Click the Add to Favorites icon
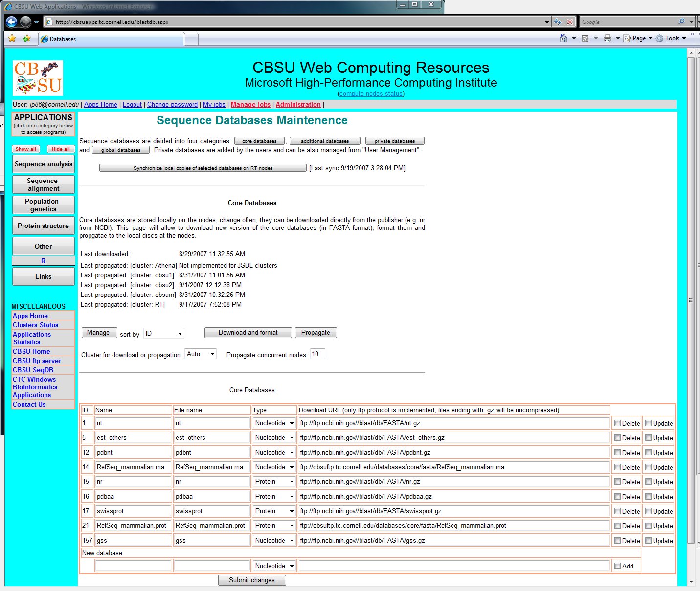 (x=26, y=39)
